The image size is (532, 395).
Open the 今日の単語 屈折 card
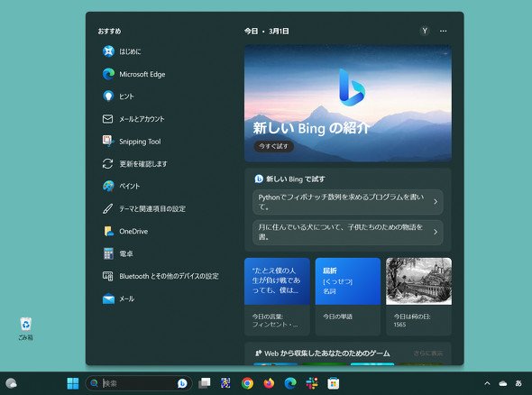pyautogui.click(x=348, y=297)
